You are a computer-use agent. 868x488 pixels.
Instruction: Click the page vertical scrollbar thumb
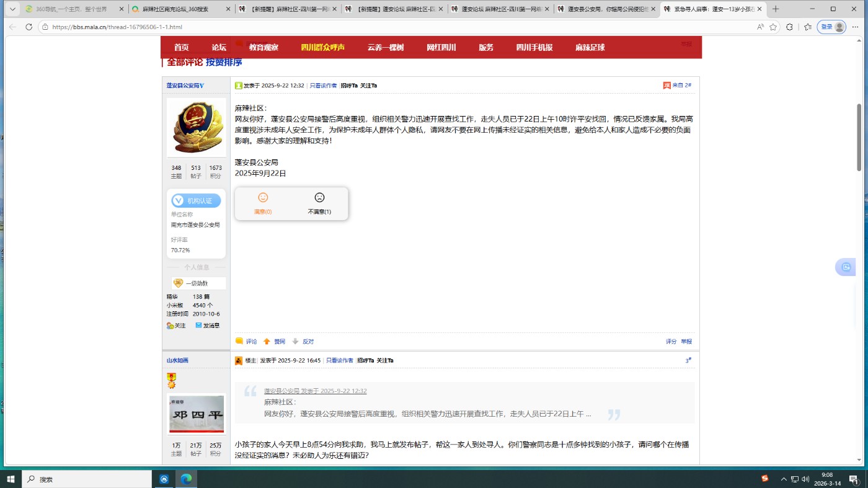[859, 136]
